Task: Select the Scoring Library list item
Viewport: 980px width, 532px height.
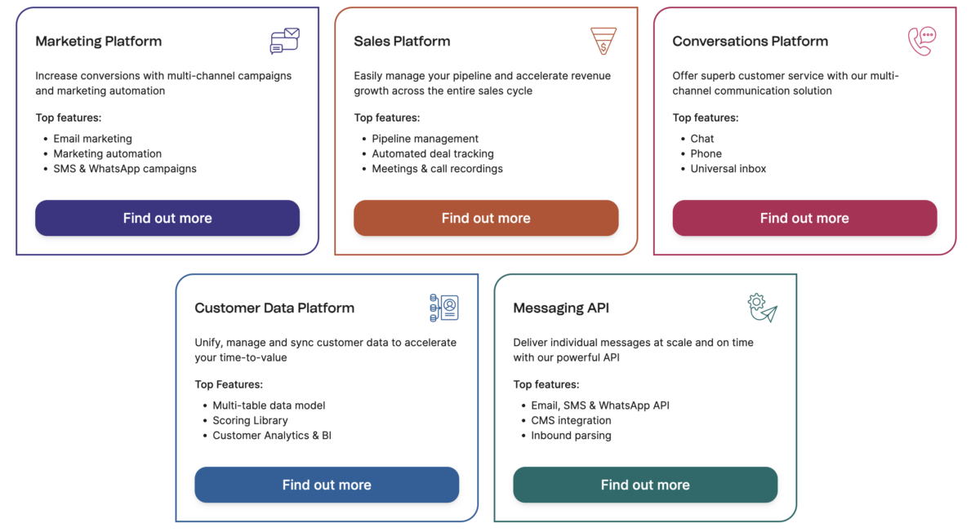Action: [250, 420]
